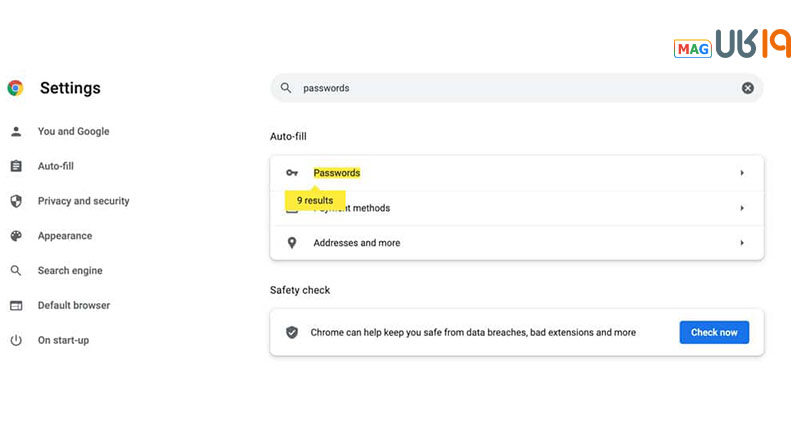Click the key icon beside Passwords

pyautogui.click(x=292, y=173)
